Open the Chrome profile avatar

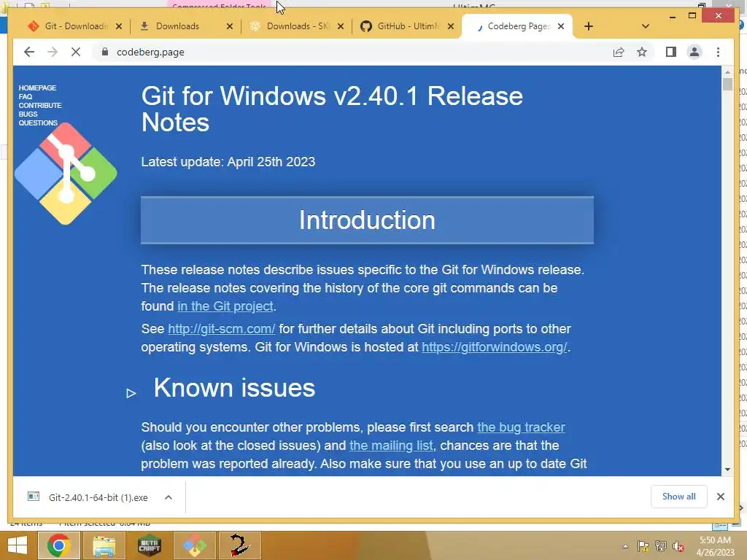pos(694,52)
